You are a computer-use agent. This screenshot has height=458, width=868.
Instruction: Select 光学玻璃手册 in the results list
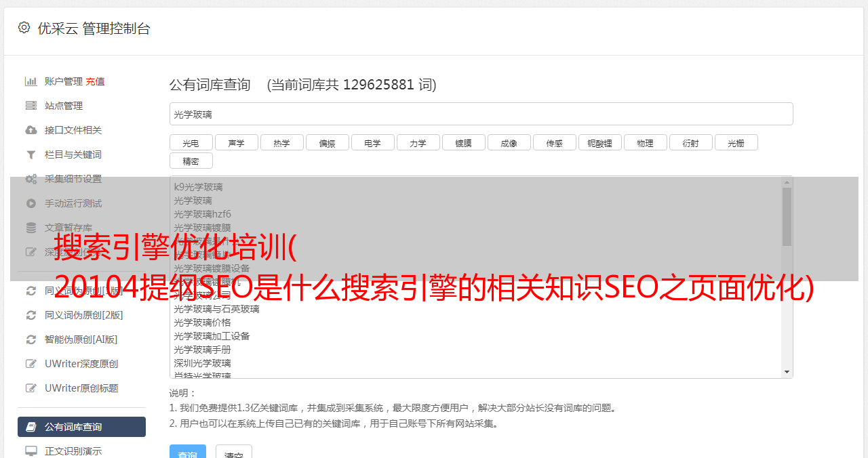[202, 350]
